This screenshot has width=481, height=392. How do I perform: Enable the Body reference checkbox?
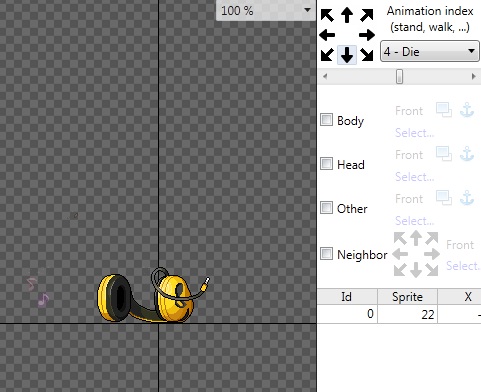(326, 120)
